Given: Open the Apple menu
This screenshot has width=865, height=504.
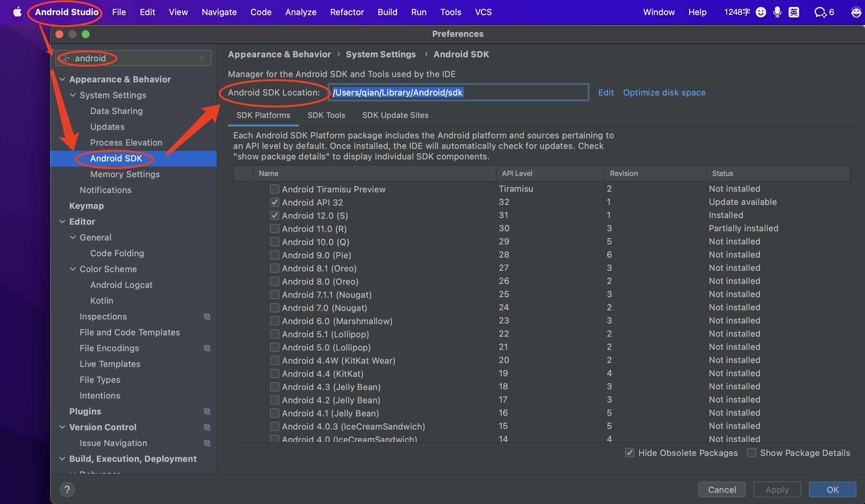Looking at the screenshot, I should pyautogui.click(x=17, y=12).
